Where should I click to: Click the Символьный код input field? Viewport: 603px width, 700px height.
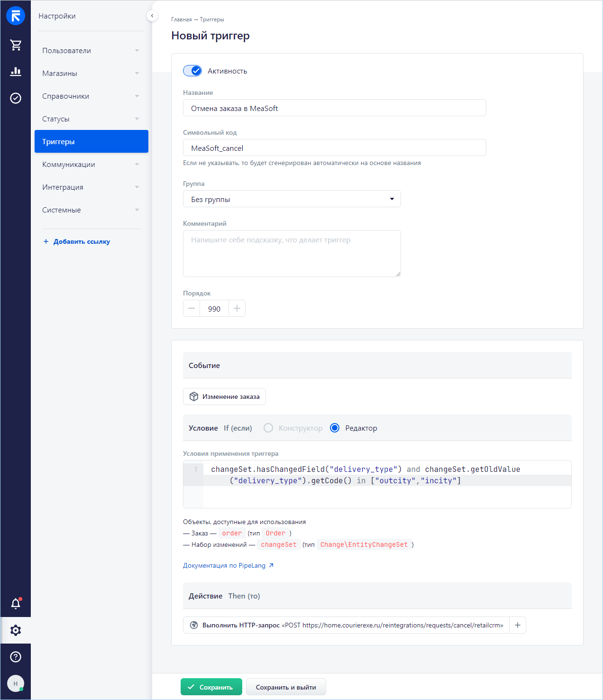335,147
